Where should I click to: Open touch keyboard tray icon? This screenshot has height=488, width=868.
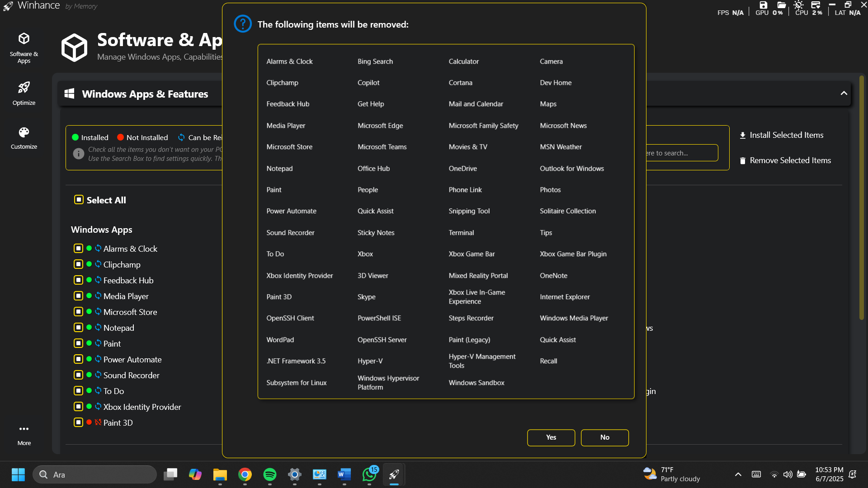(756, 474)
